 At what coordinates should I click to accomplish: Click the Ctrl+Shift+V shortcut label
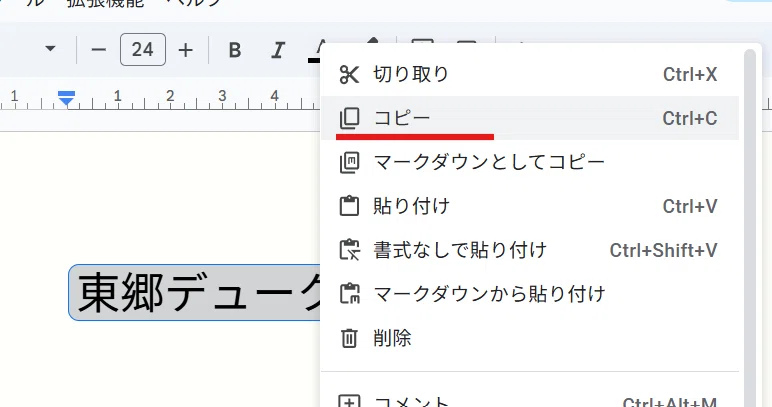click(663, 250)
